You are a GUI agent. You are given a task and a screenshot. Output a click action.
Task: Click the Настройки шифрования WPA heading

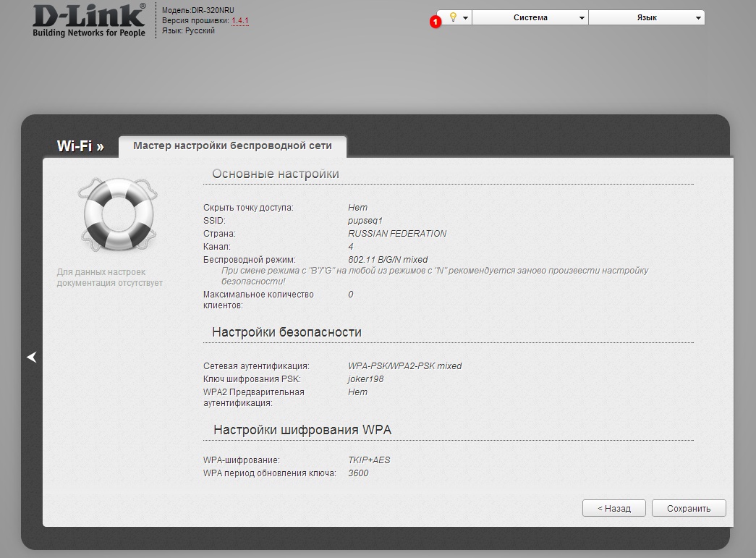pyautogui.click(x=302, y=430)
